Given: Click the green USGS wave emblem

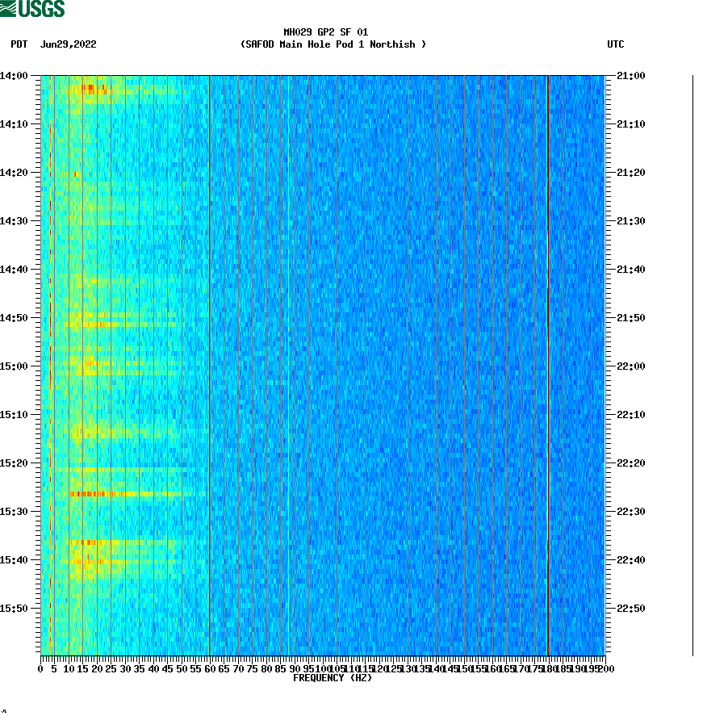Looking at the screenshot, I should pos(10,8).
